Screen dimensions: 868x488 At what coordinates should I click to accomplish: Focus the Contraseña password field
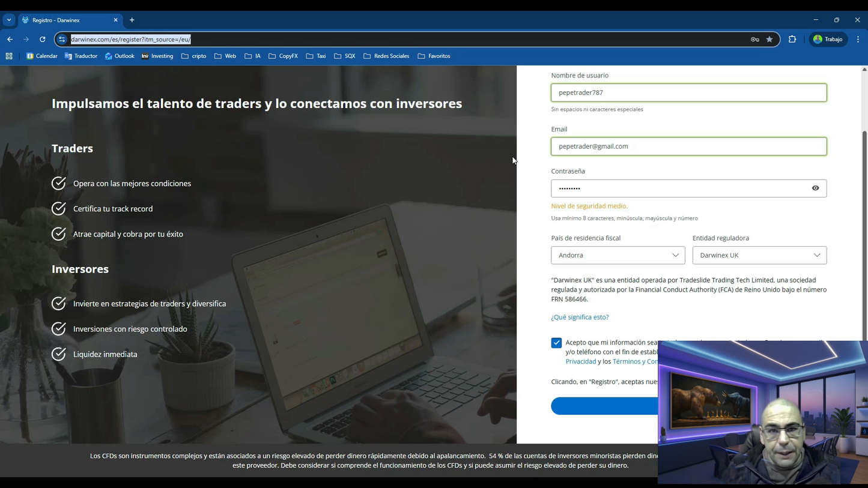(689, 188)
